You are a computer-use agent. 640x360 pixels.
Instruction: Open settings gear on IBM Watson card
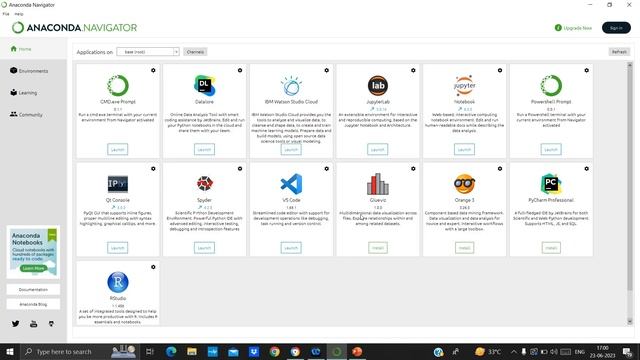(327, 70)
